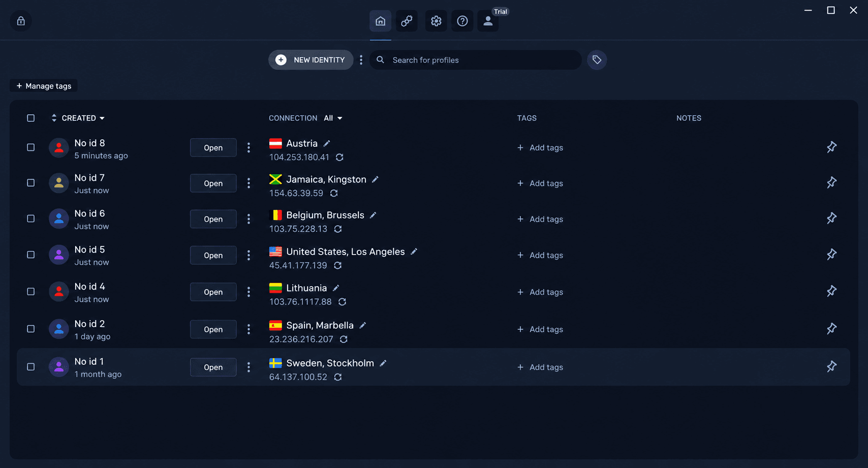868x468 pixels.
Task: Click the NEW IDENTITY button
Action: point(311,60)
